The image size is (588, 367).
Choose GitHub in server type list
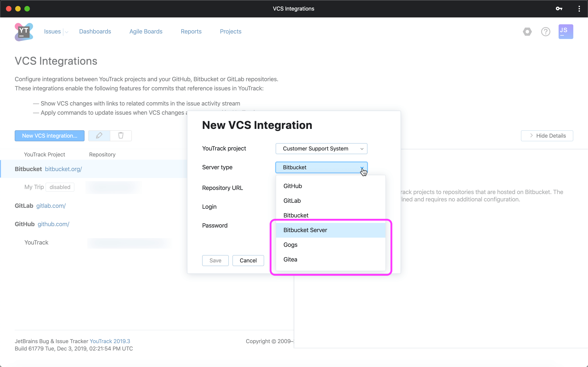point(293,186)
